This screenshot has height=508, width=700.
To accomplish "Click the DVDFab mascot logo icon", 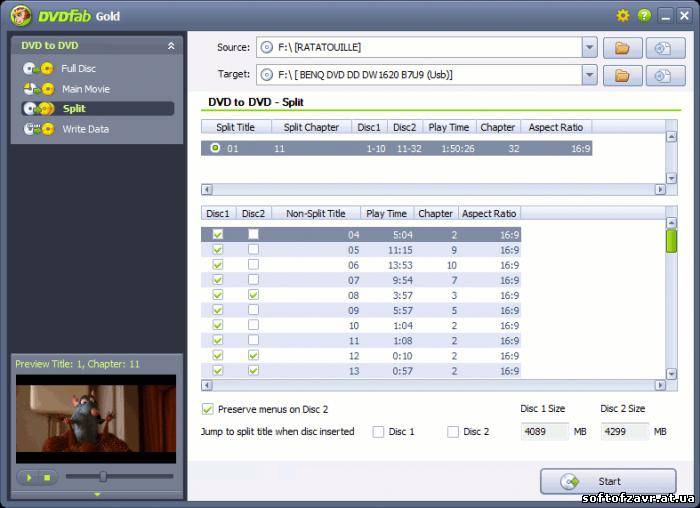I will [21, 16].
